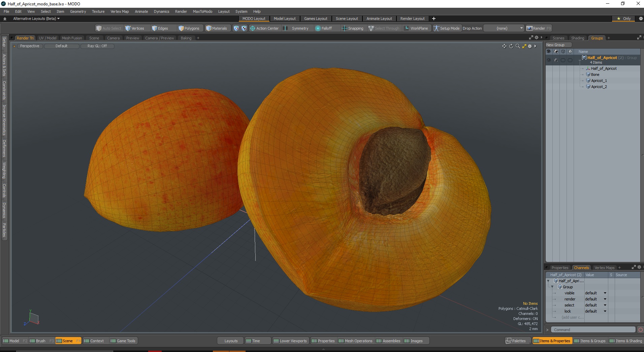Open the Perspective view type dropdown

coord(30,46)
